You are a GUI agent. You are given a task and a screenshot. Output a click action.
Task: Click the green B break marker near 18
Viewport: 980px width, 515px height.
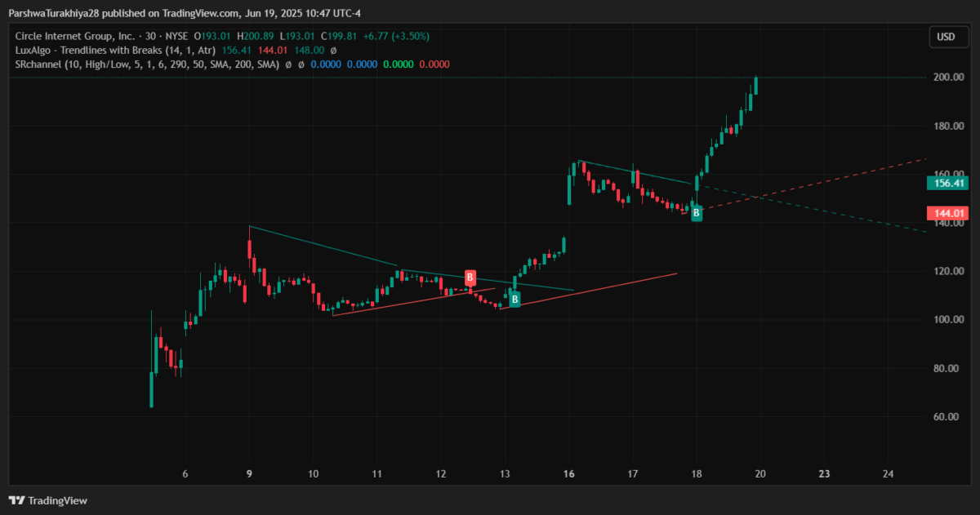(696, 213)
